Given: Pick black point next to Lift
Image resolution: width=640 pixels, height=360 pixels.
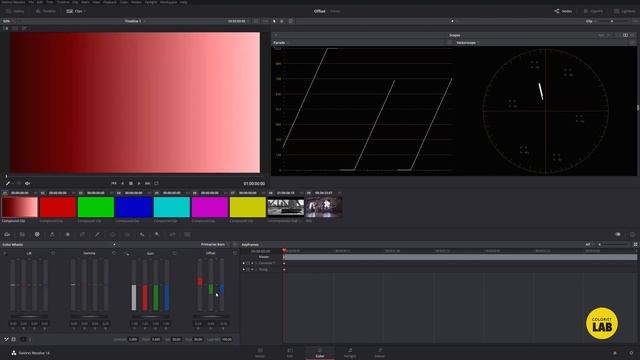Looking at the screenshot, I should [x=5, y=253].
